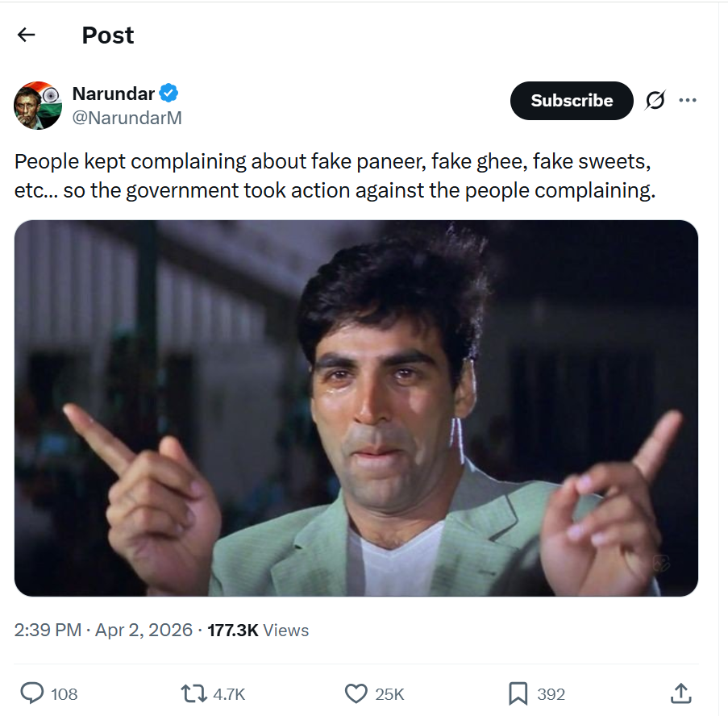Click the 2:39 PM Apr 2, 2026 timestamp
Screen dimensions: 728x716
[x=103, y=630]
